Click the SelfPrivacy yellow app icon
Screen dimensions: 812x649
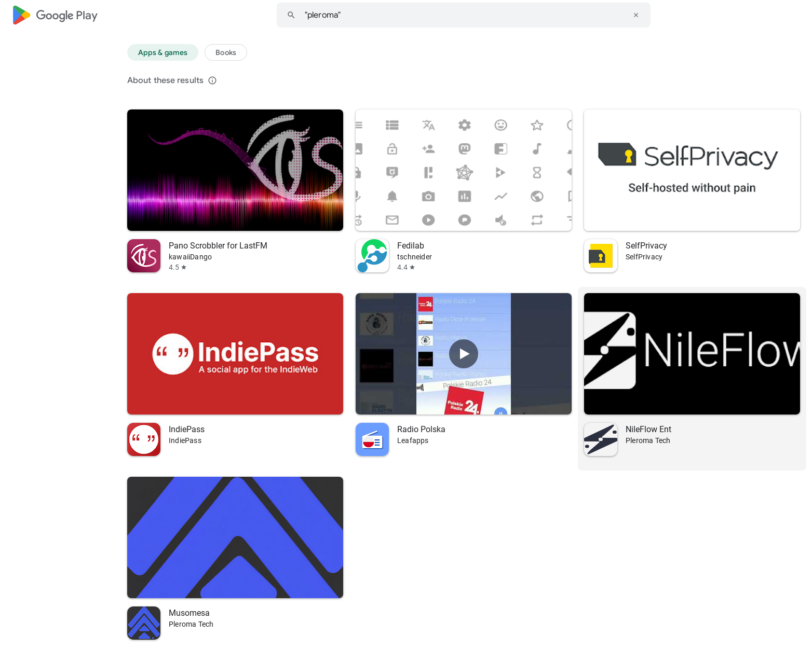(601, 256)
